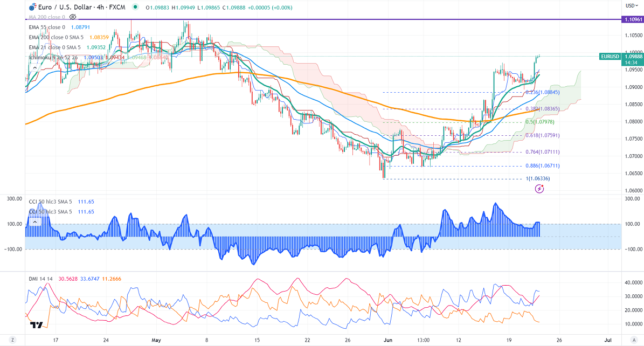The image size is (644, 346).
Task: Click the 1.10500 price axis label
Action: (x=634, y=36)
